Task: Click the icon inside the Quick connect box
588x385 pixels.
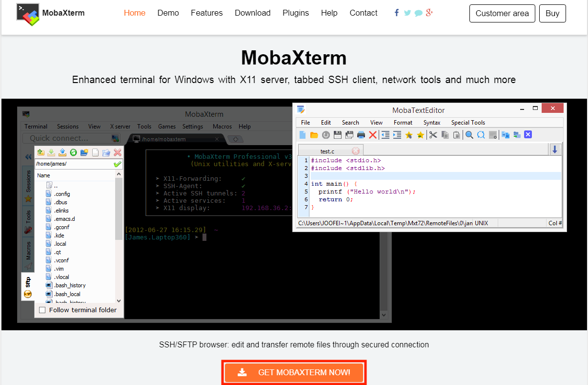Action: point(115,138)
